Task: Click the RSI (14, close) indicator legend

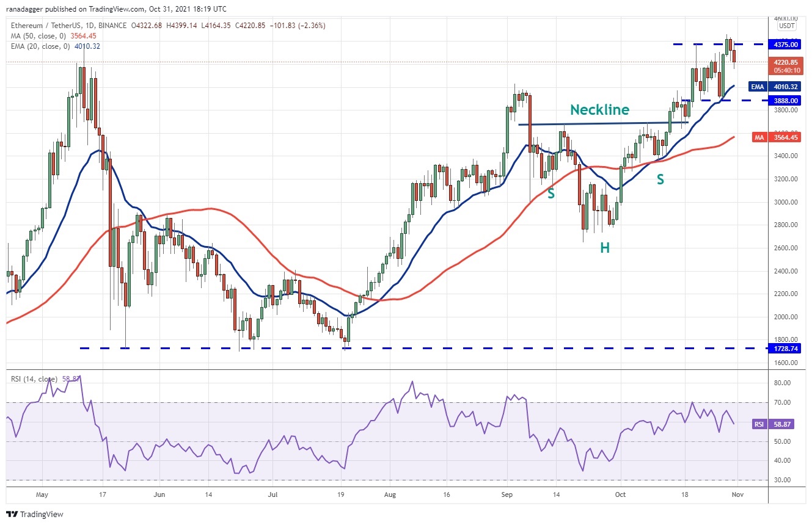Action: pos(35,378)
